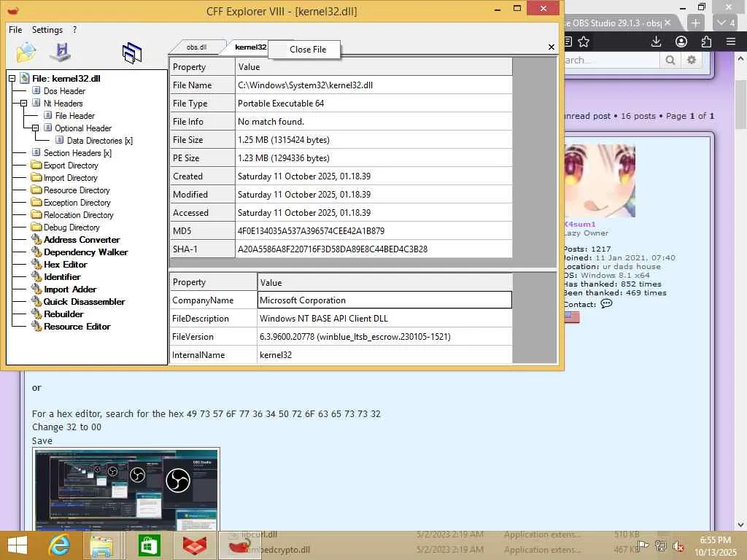Open Dependency Walker tool
Viewport: 747px width, 560px height.
click(x=86, y=252)
